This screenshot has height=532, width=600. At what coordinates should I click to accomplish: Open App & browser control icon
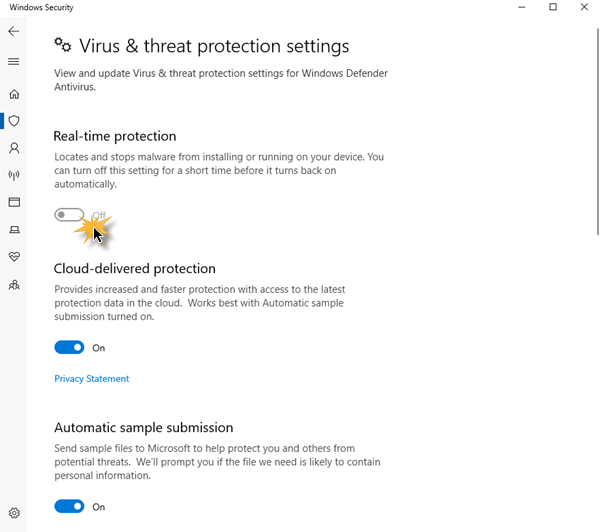(14, 202)
